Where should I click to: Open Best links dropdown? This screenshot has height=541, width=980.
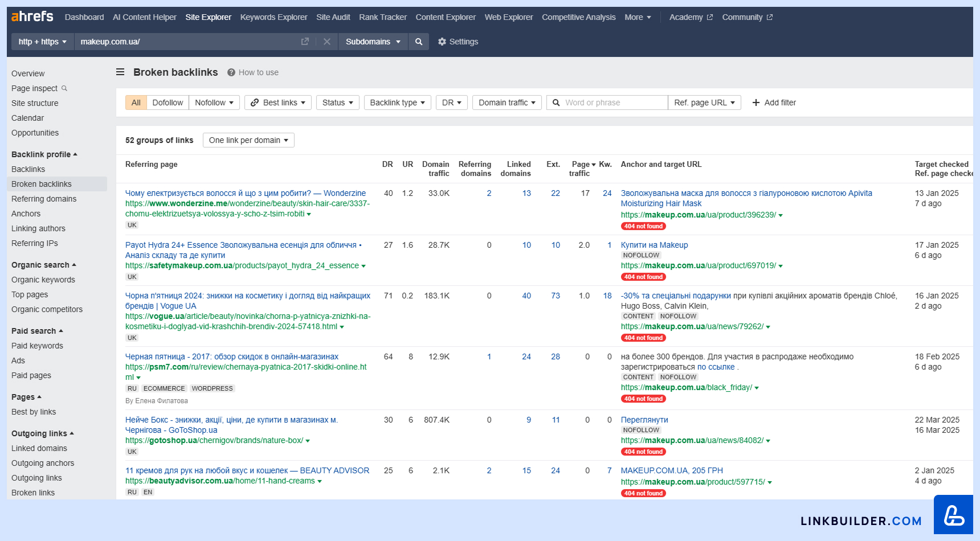tap(278, 103)
